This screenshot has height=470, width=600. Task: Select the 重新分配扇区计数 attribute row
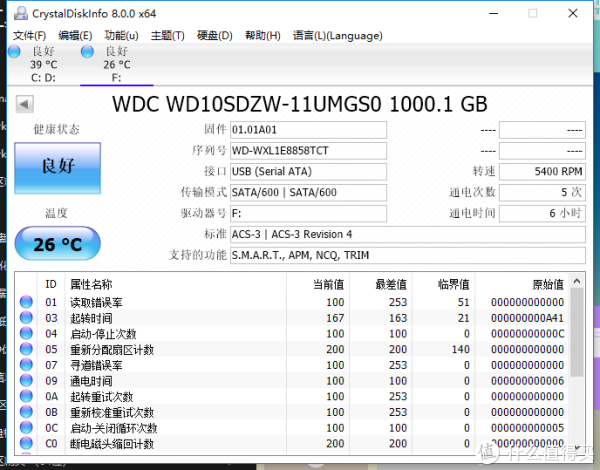[x=292, y=349]
